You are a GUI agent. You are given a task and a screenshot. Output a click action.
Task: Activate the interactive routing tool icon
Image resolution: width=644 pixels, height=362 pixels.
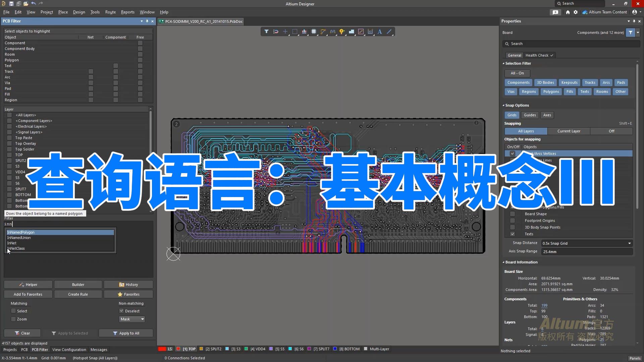click(x=323, y=32)
